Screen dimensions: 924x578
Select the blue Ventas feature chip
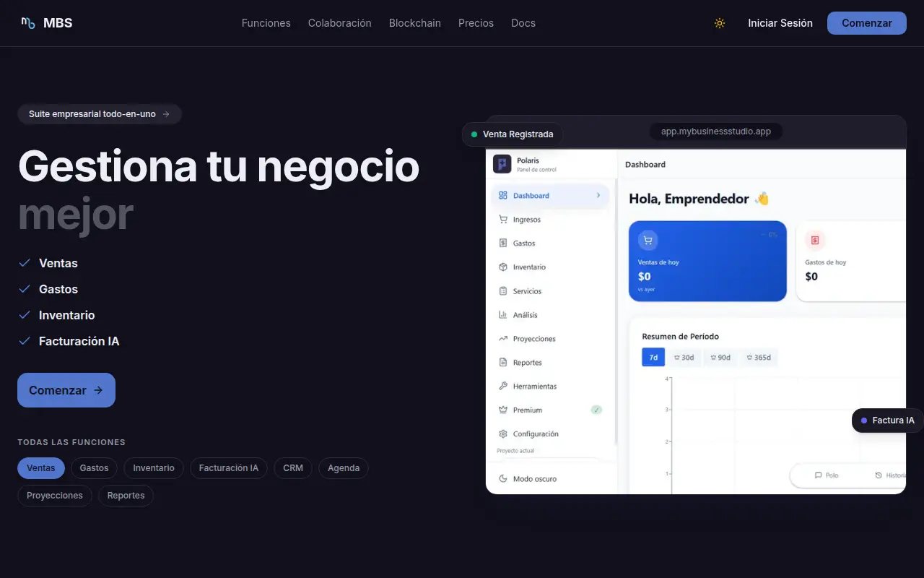41,468
